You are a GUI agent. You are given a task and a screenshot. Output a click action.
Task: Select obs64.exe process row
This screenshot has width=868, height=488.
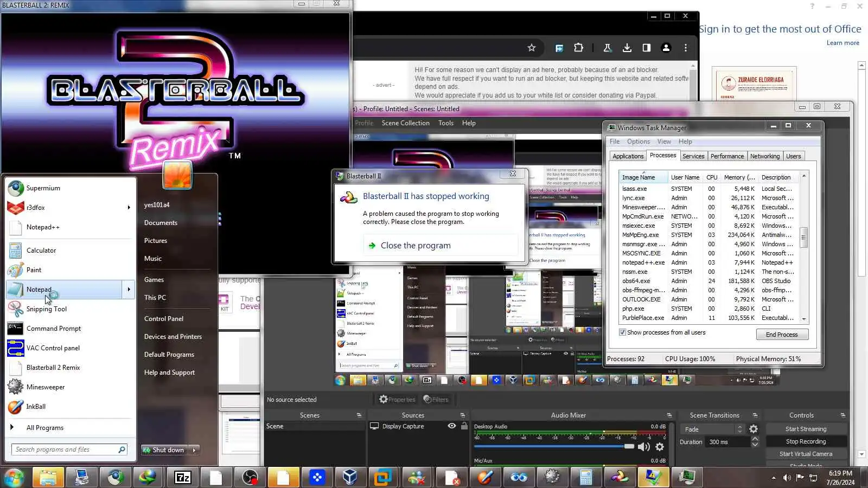pyautogui.click(x=710, y=281)
